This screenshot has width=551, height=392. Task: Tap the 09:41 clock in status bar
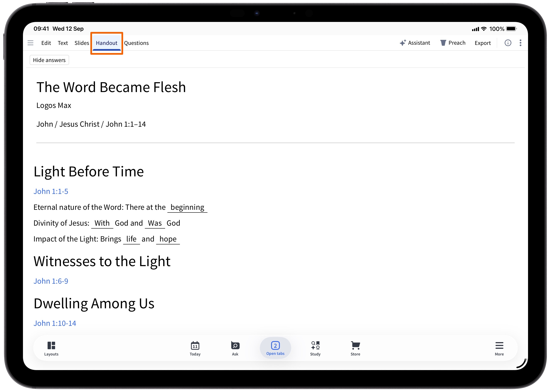pos(41,29)
